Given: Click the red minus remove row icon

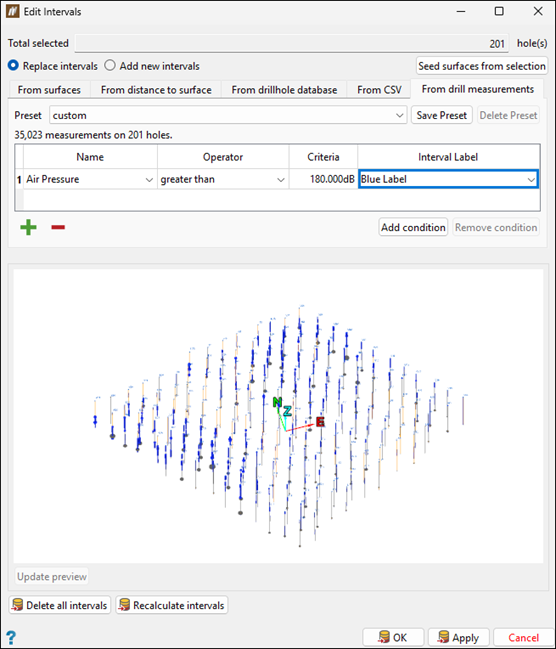Looking at the screenshot, I should tap(58, 227).
